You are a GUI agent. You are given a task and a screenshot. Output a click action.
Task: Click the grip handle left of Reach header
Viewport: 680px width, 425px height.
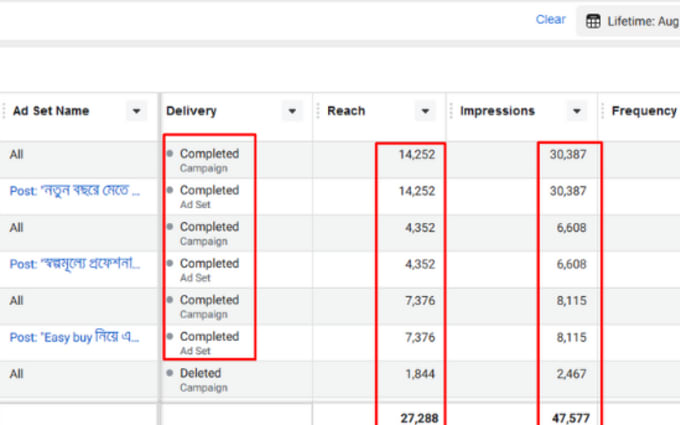pyautogui.click(x=318, y=111)
